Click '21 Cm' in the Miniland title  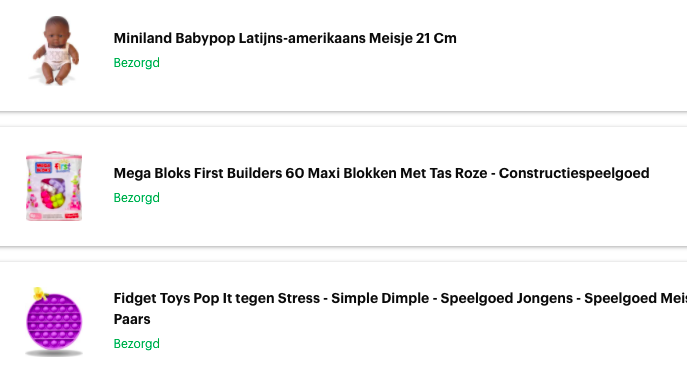coord(436,38)
